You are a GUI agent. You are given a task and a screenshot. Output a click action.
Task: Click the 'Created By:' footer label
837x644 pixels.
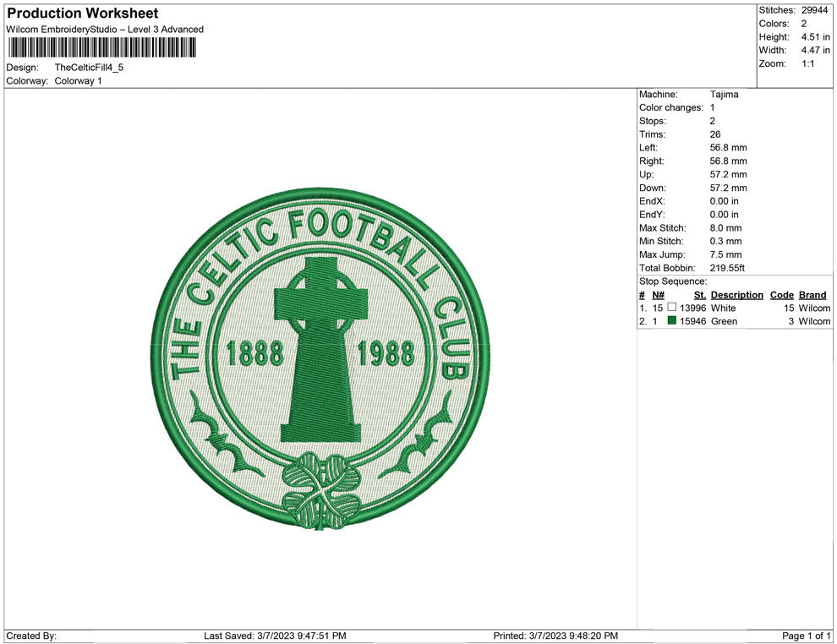click(31, 636)
